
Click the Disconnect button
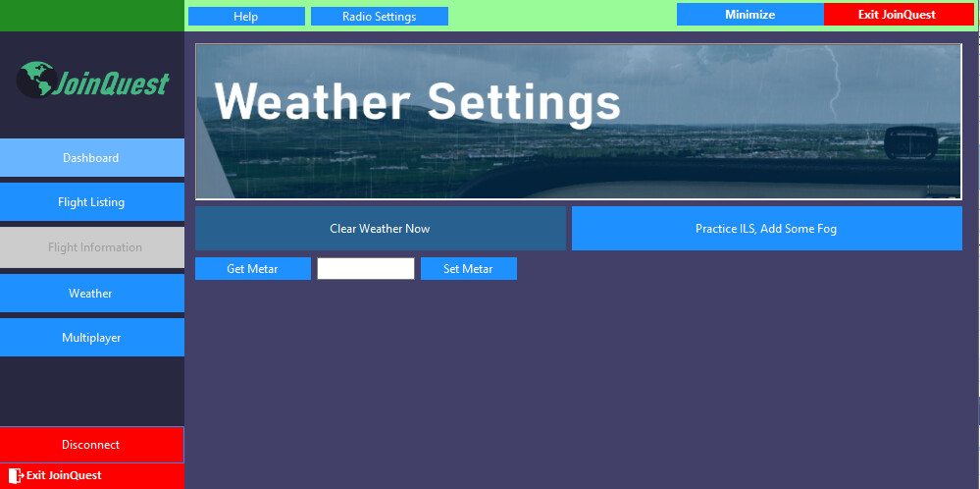pyautogui.click(x=92, y=445)
